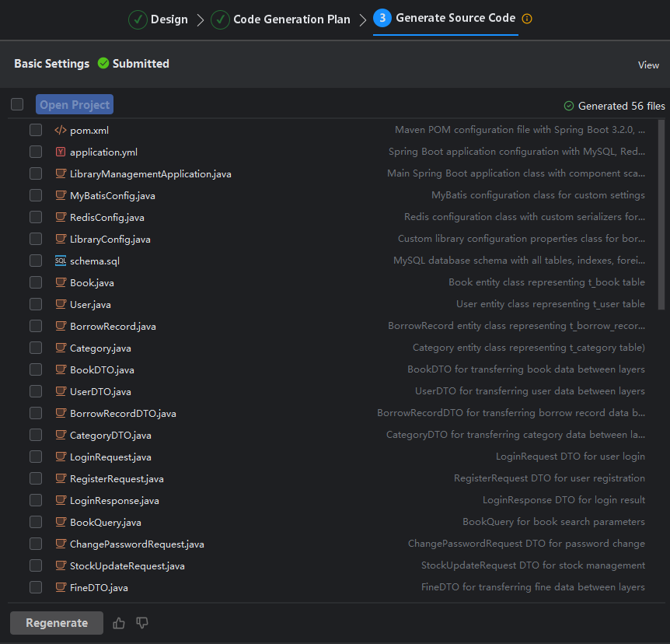
Task: Check the box for RedisConfig.java
Action: coord(36,217)
